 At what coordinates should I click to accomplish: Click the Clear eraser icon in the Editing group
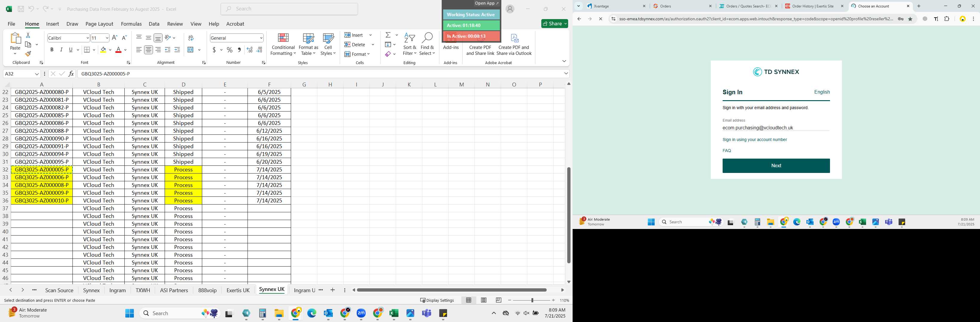coord(388,54)
